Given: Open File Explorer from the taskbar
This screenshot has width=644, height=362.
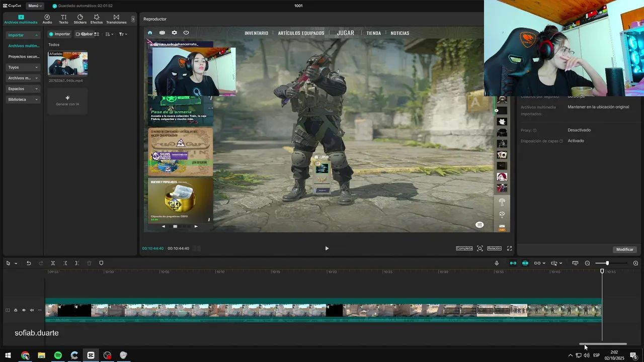Looking at the screenshot, I should (x=41, y=355).
